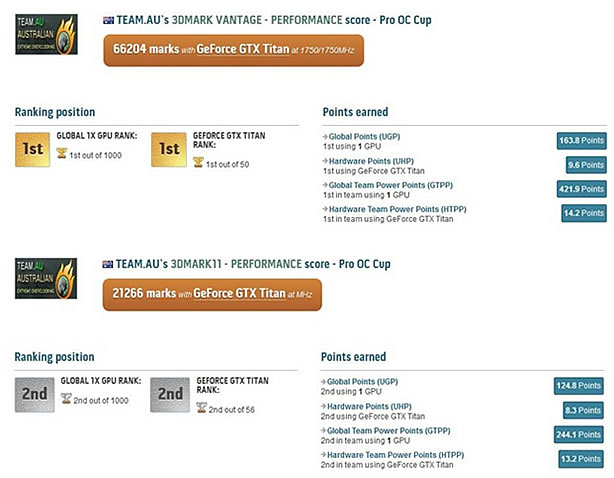The width and height of the screenshot is (614, 478).
Task: Click the Team.AU logo beside 3DMark11
Action: 46,278
